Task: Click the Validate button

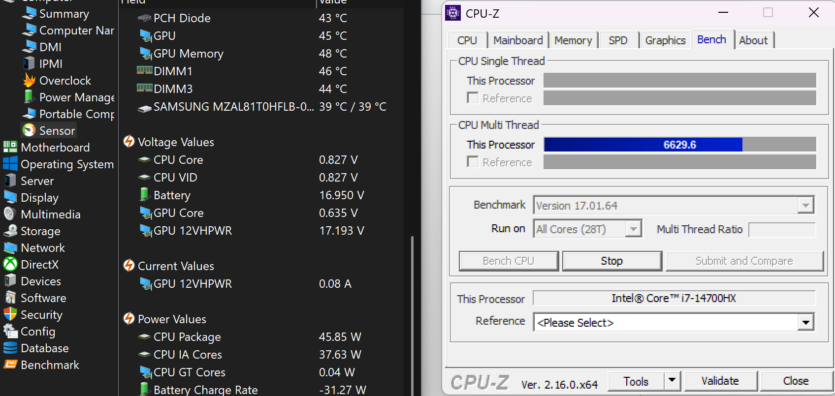Action: pyautogui.click(x=720, y=381)
